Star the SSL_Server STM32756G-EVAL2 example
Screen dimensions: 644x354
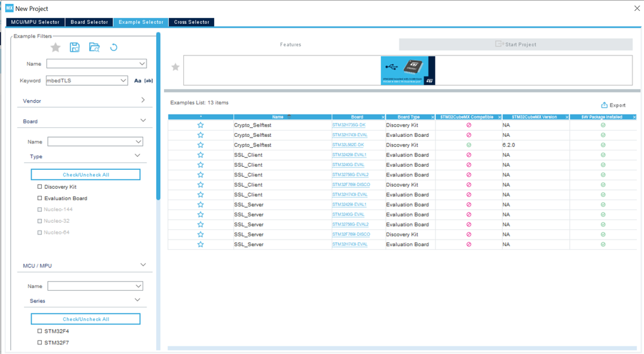pos(201,225)
